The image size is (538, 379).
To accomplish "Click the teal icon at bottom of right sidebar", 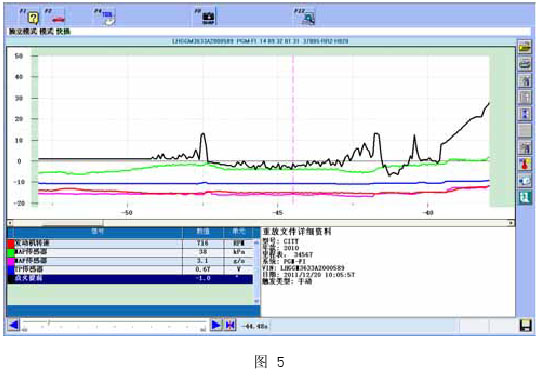I will click(x=524, y=198).
